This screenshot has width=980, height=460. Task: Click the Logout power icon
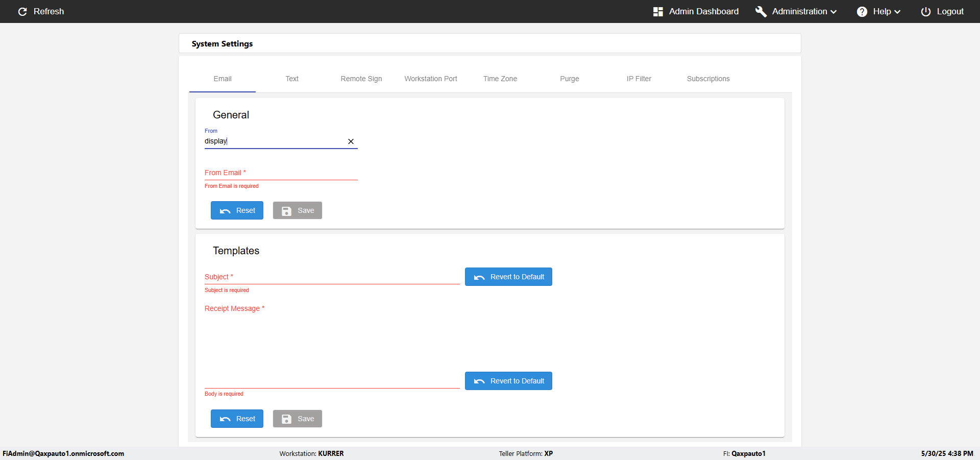pyautogui.click(x=926, y=11)
